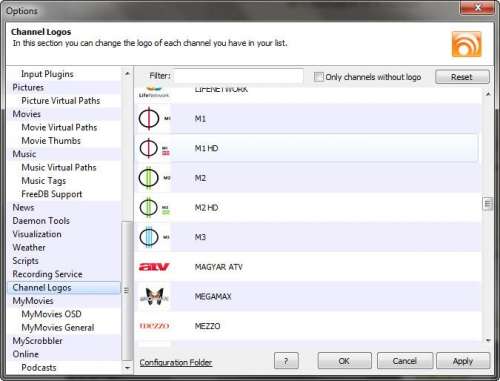Click the channel list scrollbar thumb
This screenshot has height=381, width=500.
(x=488, y=204)
